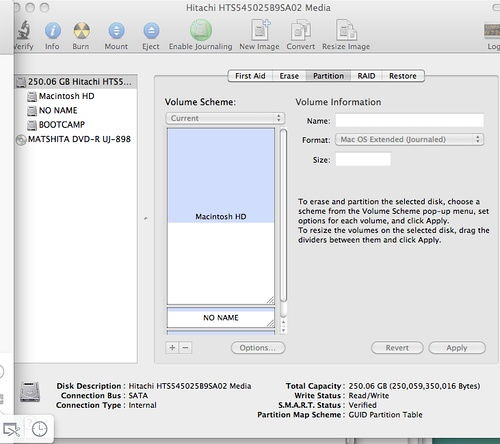The image size is (500, 444).
Task: Click the Eject toolbar icon
Action: [x=151, y=31]
